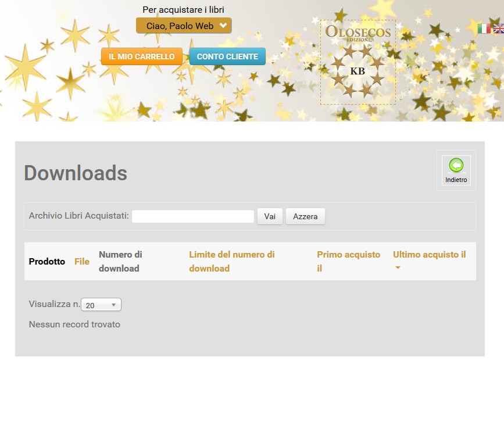This screenshot has width=504, height=421.
Task: Open the 'Ciao, Paolo Web' user dropdown
Action: tap(184, 26)
